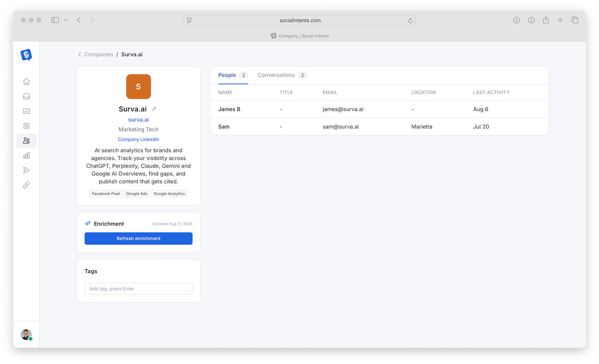Open the info circle toolbar icon
This screenshot has height=364, width=599.
pyautogui.click(x=531, y=20)
